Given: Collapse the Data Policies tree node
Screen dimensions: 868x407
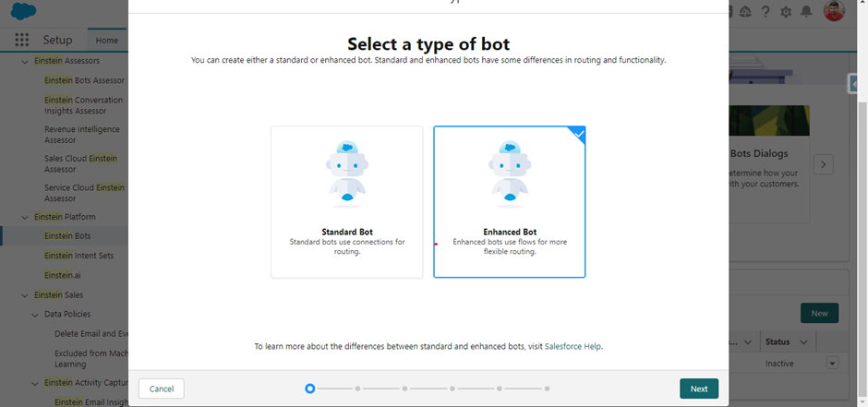Looking at the screenshot, I should (35, 315).
